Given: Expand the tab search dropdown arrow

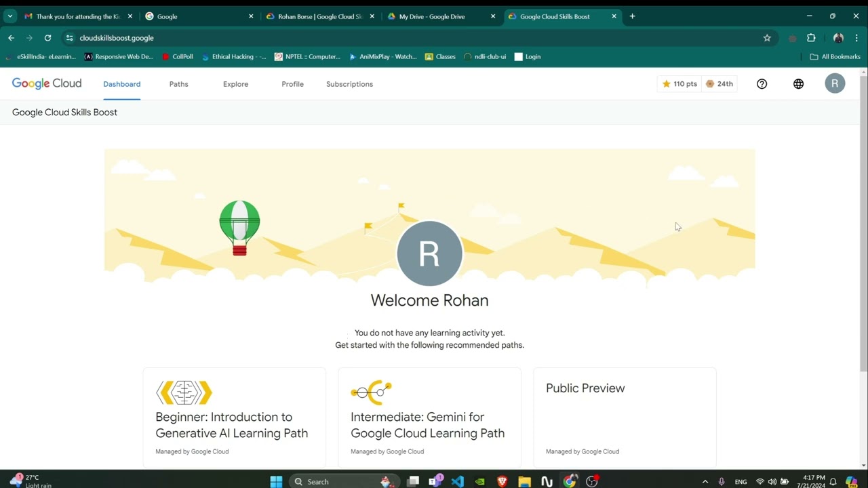Looking at the screenshot, I should coord(9,16).
